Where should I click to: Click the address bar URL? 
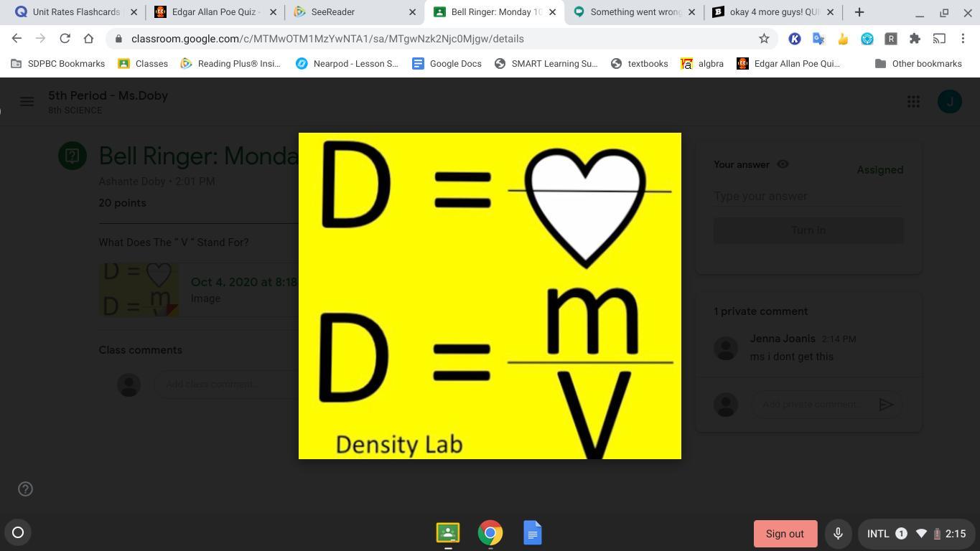point(327,39)
